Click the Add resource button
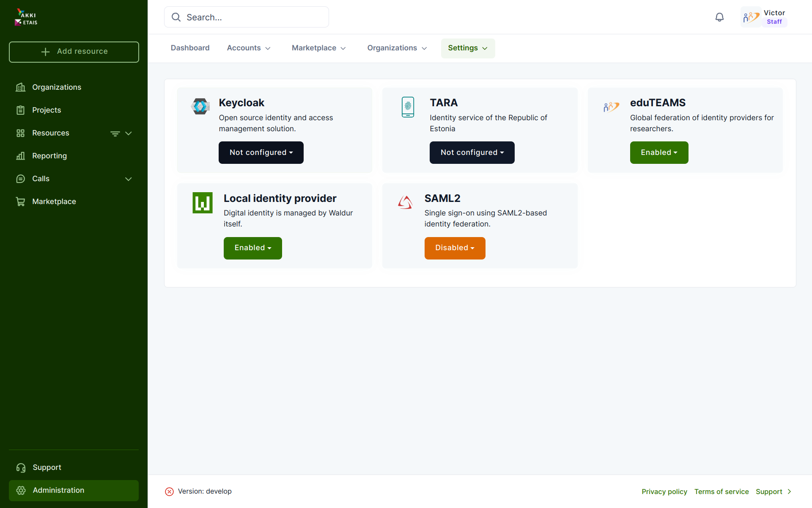 click(x=74, y=52)
